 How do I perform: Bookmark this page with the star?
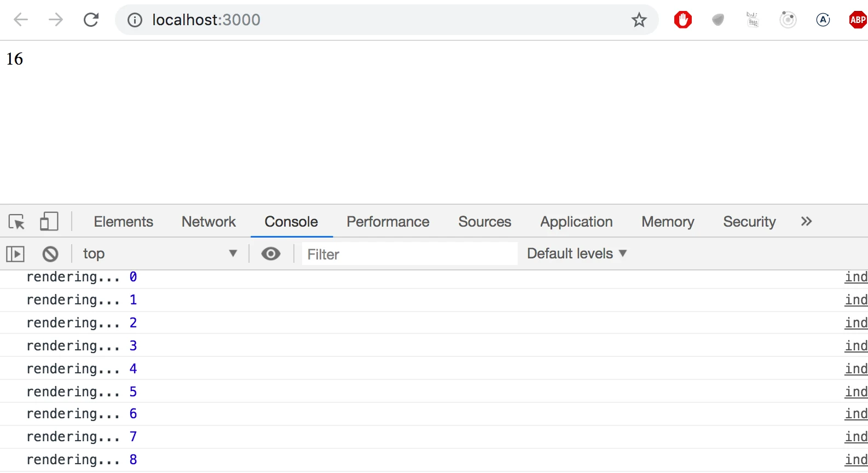pyautogui.click(x=639, y=20)
